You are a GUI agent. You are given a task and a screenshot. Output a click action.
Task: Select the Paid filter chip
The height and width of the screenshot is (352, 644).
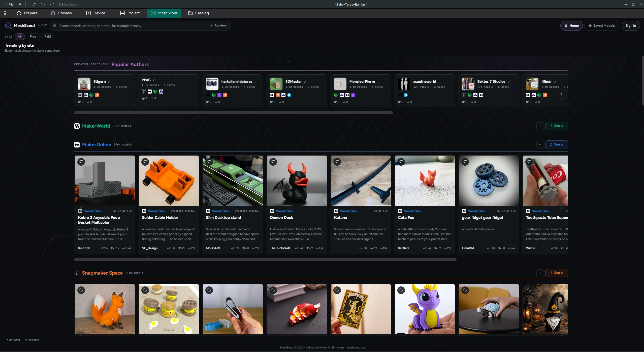pyautogui.click(x=48, y=37)
